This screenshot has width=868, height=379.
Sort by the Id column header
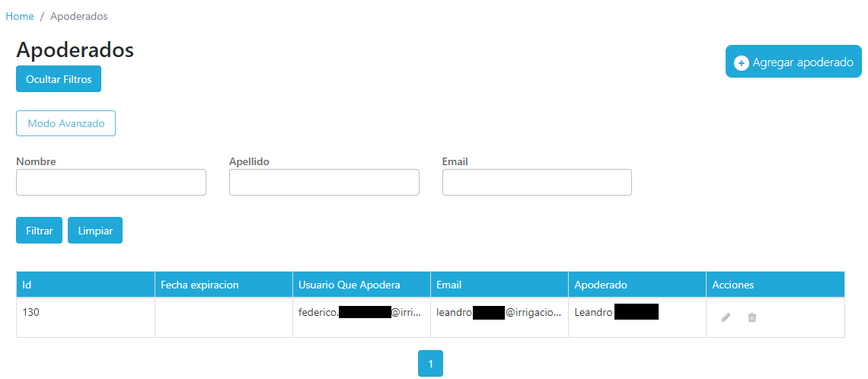coord(27,285)
